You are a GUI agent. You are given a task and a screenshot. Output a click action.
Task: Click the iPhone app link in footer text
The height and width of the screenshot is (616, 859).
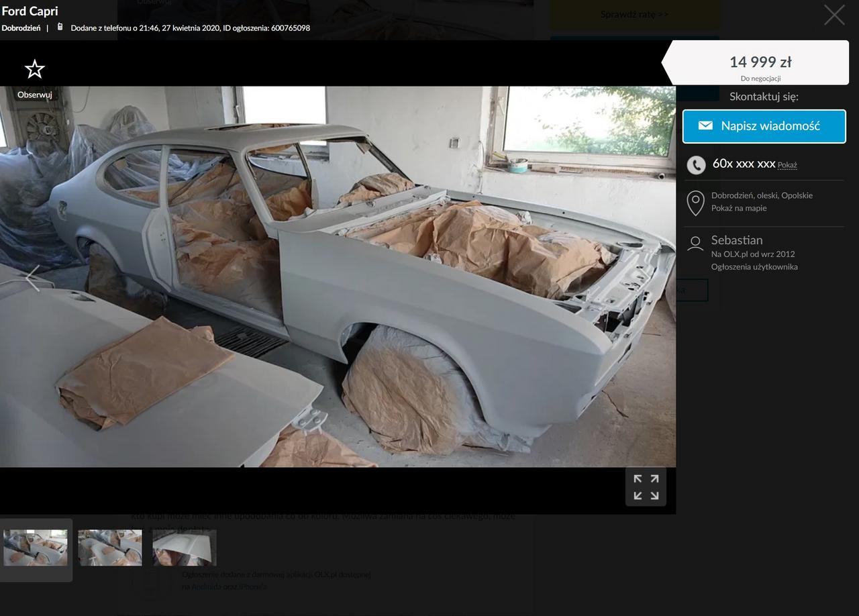coord(253,586)
